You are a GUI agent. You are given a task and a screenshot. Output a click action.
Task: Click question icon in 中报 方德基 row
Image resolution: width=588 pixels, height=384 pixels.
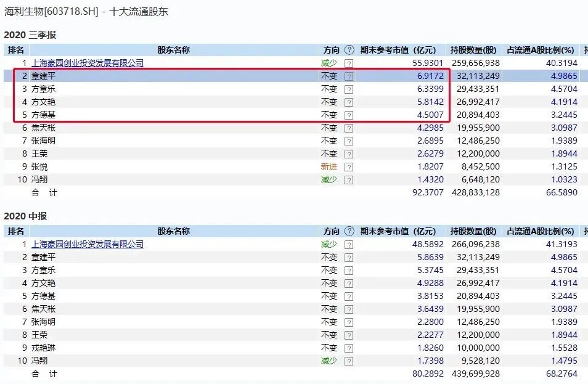349,296
